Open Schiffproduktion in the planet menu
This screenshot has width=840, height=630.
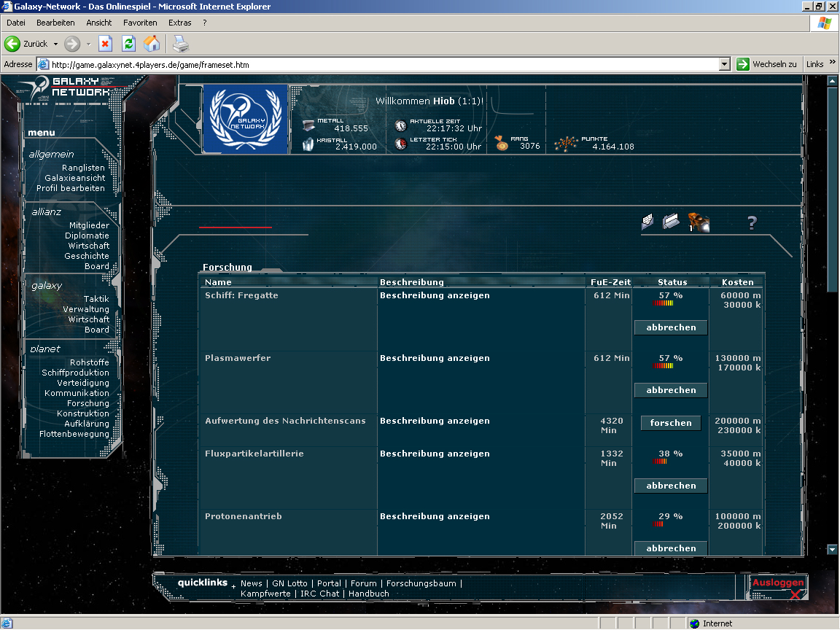coord(75,373)
